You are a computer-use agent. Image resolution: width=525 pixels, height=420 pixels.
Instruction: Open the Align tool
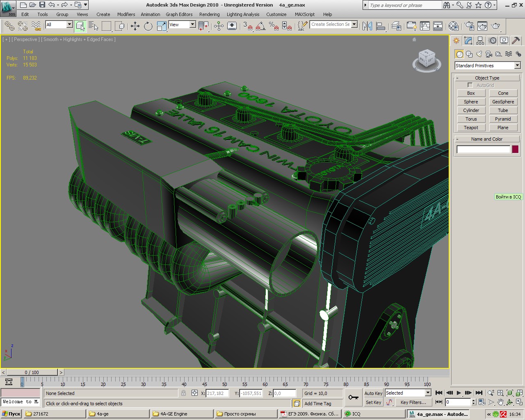(x=381, y=26)
